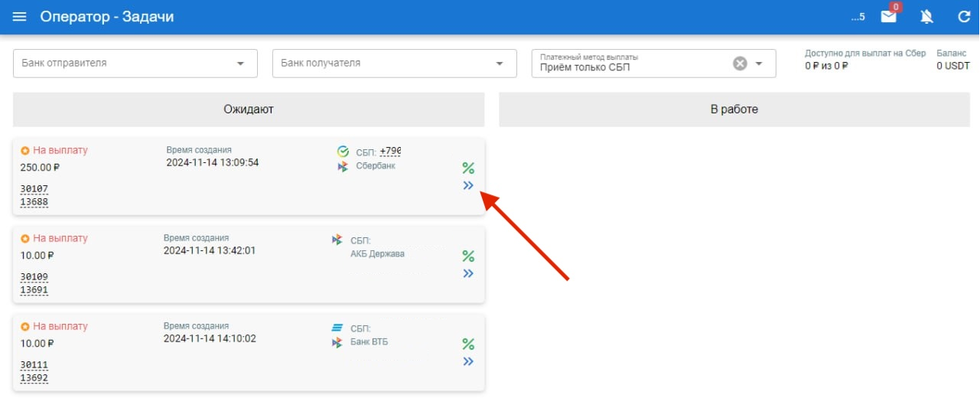
Task: Click the phone number +790 link
Action: [390, 152]
